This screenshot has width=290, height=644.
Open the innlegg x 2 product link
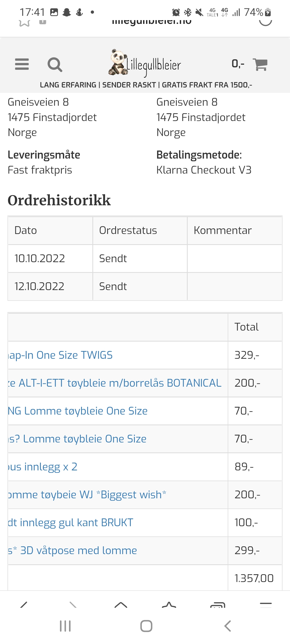(43, 467)
